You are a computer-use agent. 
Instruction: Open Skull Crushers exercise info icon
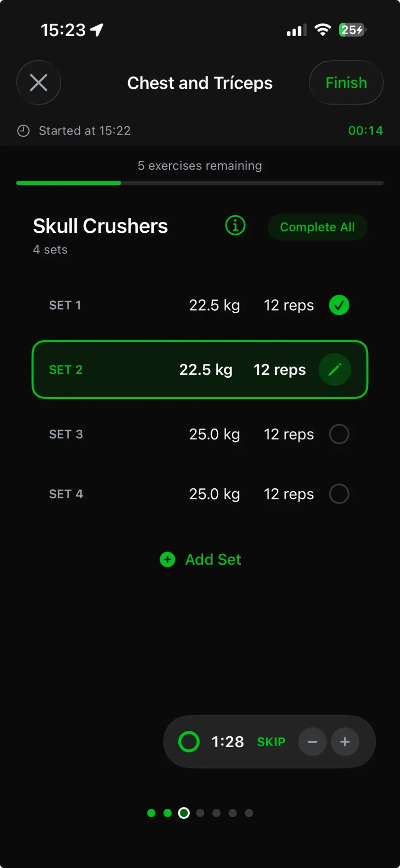click(235, 226)
